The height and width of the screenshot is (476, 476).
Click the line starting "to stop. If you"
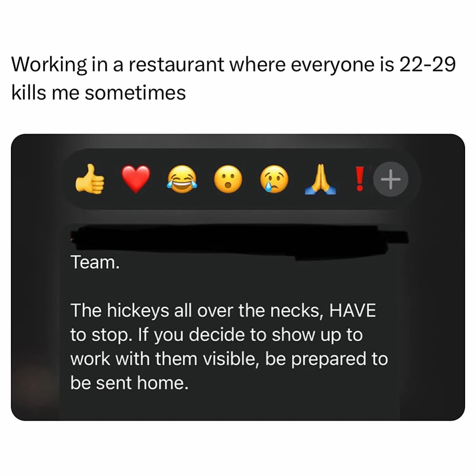point(217,335)
